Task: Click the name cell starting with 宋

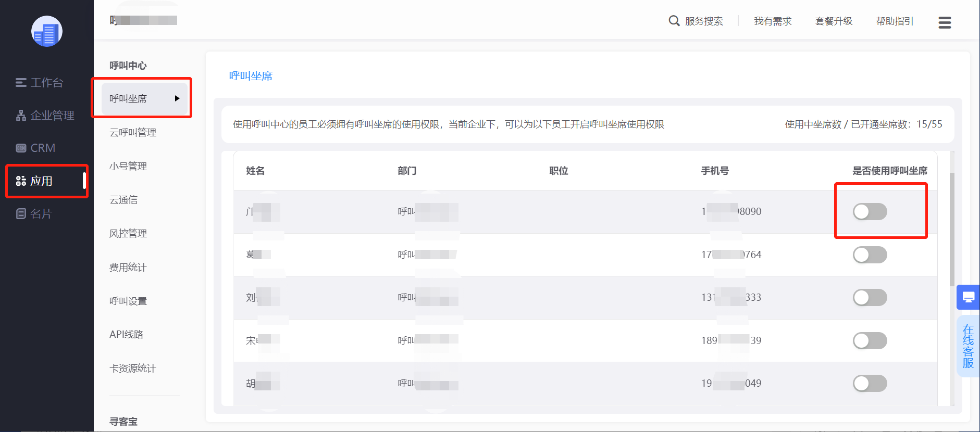Action: 263,340
